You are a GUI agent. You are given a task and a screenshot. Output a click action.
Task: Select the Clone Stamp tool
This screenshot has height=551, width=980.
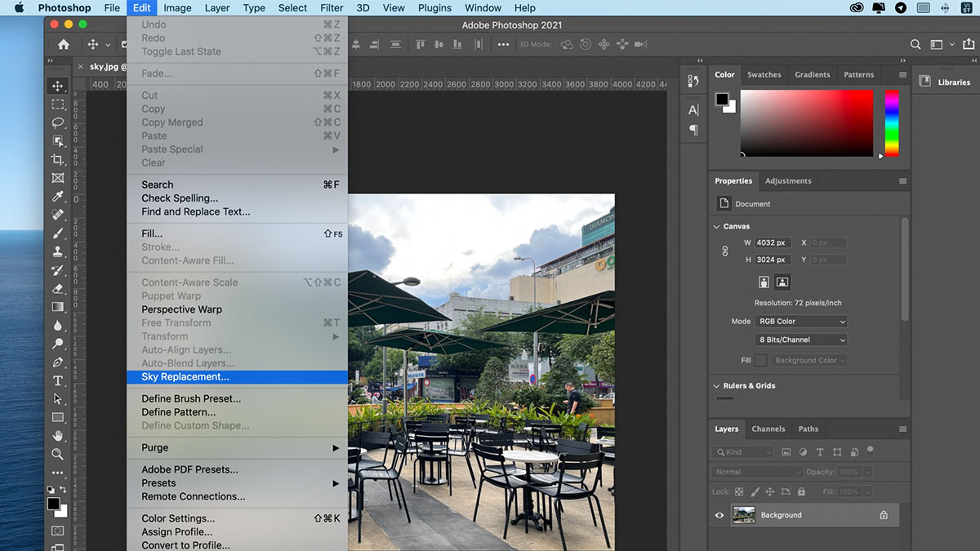pos(58,251)
